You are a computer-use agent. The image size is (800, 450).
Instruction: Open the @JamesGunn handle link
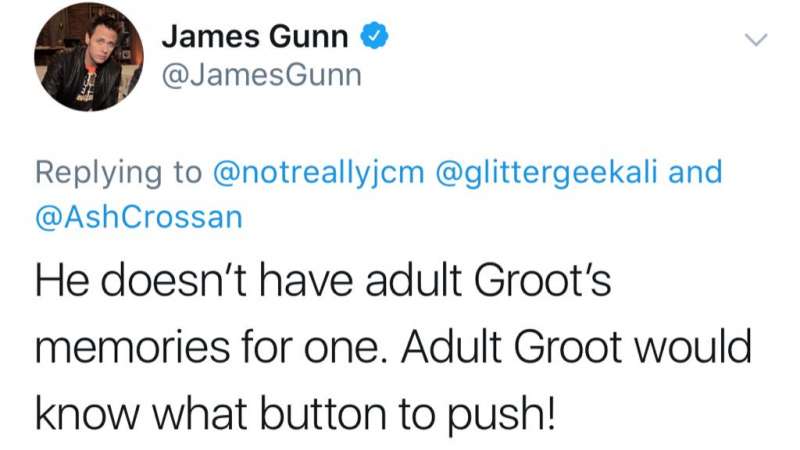coord(262,76)
